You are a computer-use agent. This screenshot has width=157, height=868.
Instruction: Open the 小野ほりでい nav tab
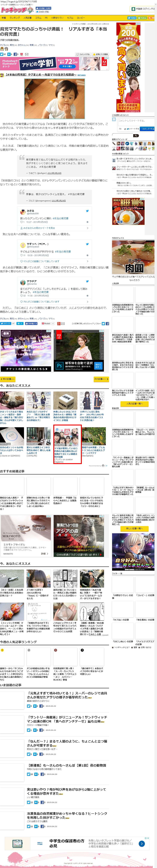[57, 18]
